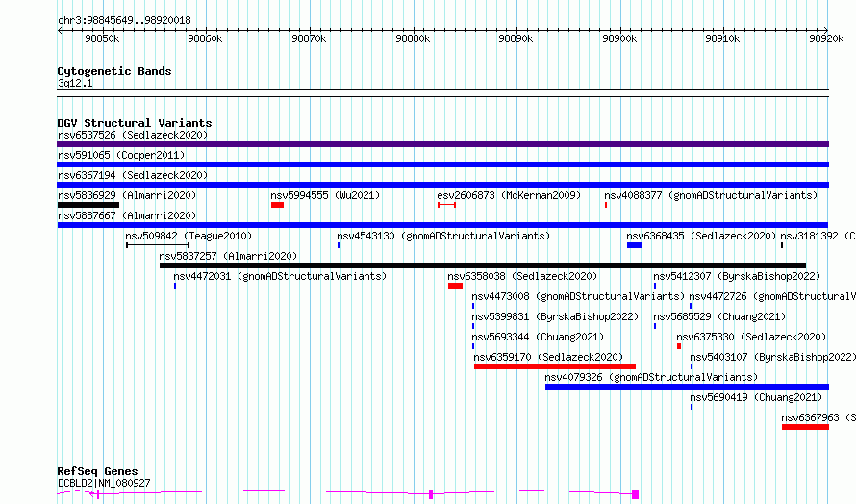The width and height of the screenshot is (856, 504).
Task: Select the DGV Structural Variants track title
Action: [x=135, y=123]
